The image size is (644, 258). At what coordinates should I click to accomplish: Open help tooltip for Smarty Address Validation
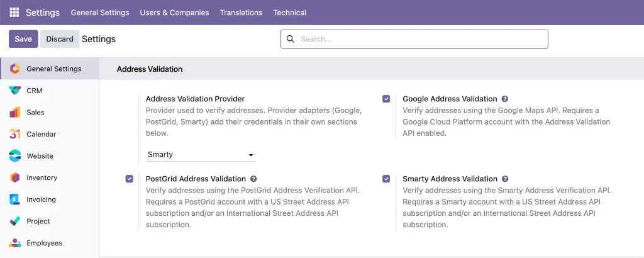[x=505, y=179]
